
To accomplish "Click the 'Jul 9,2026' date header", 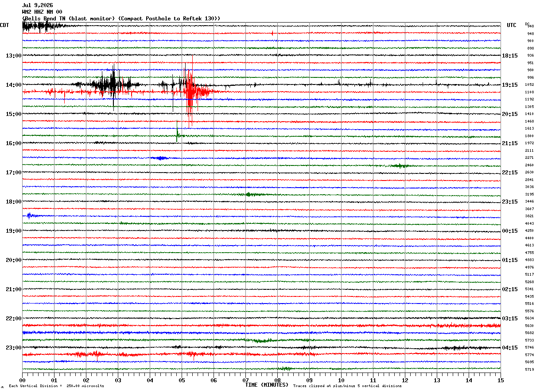I will (x=37, y=5).
